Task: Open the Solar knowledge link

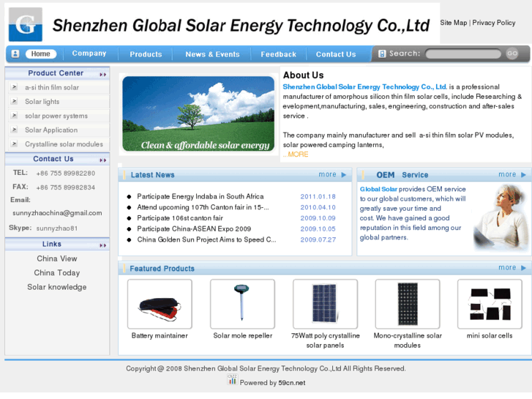Action: pyautogui.click(x=57, y=287)
